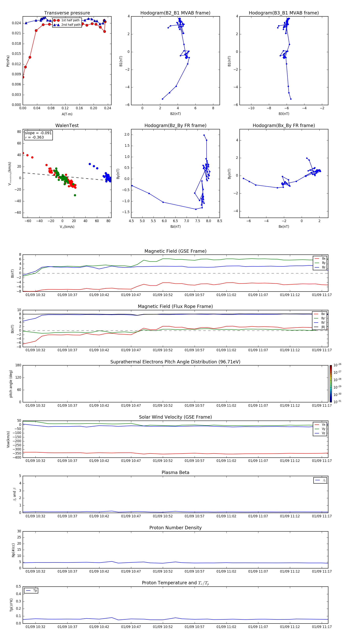The width and height of the screenshot is (351, 644).
Task: Click the "Plasma Beta" plot title
Action: pyautogui.click(x=175, y=473)
